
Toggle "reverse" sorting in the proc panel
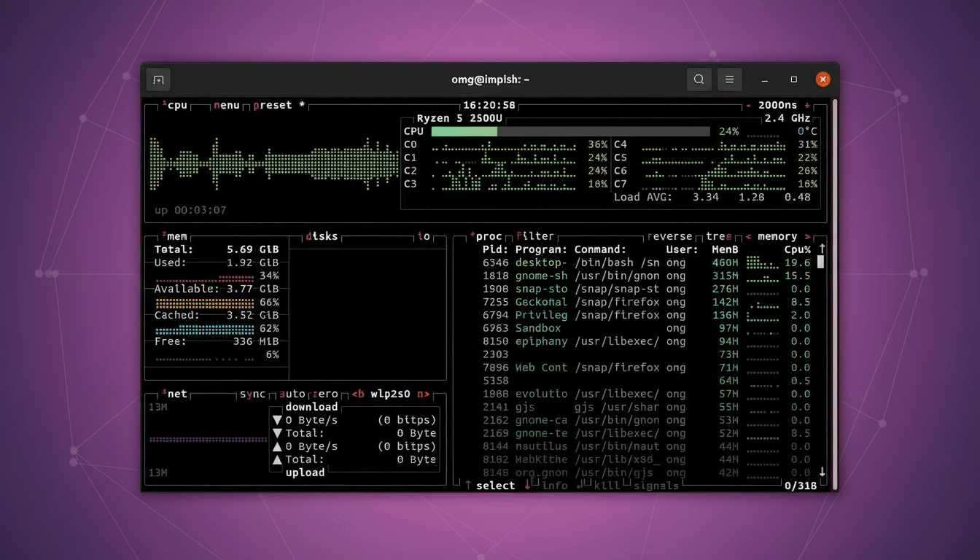coord(671,236)
